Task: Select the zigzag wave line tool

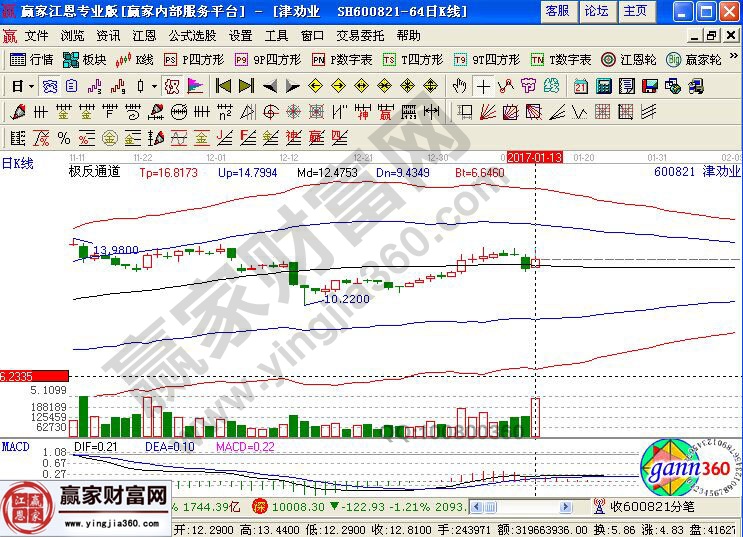Action: pyautogui.click(x=580, y=112)
